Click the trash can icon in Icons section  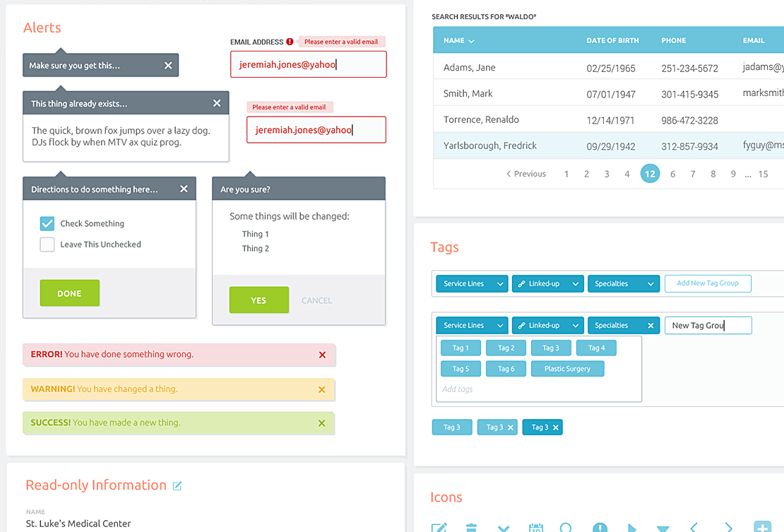pyautogui.click(x=471, y=527)
